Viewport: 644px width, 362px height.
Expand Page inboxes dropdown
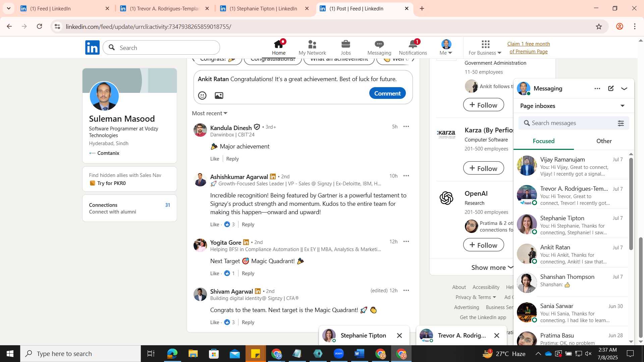click(x=623, y=106)
